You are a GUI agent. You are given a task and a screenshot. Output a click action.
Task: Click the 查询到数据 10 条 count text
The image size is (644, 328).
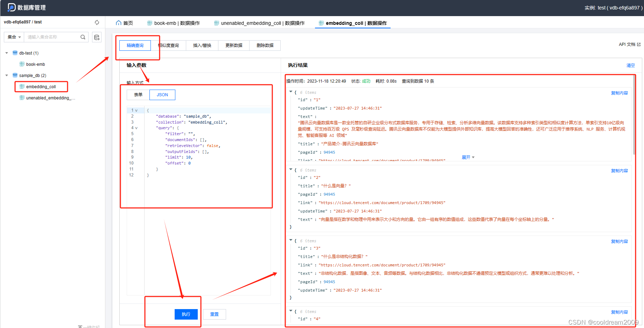pos(418,81)
